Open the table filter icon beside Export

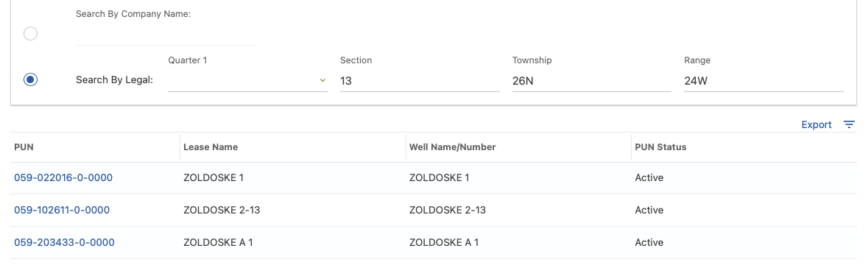(x=849, y=124)
